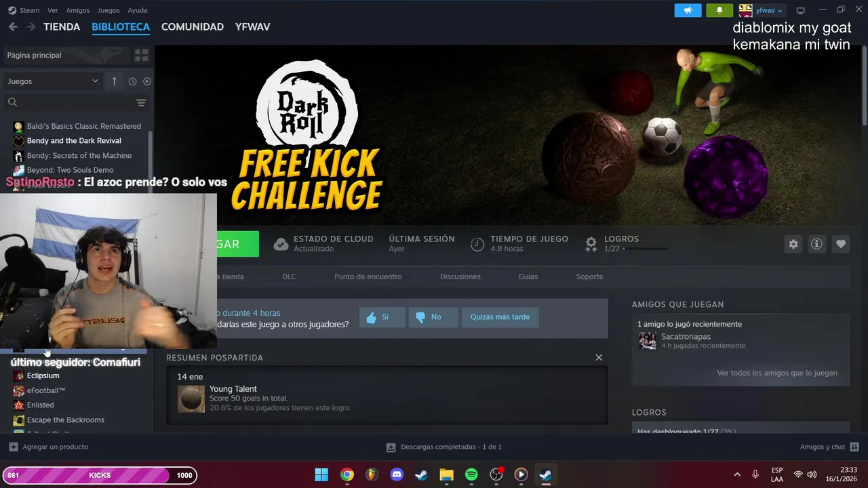The height and width of the screenshot is (488, 868).
Task: Click the active Steam taskbar icon
Action: click(545, 474)
